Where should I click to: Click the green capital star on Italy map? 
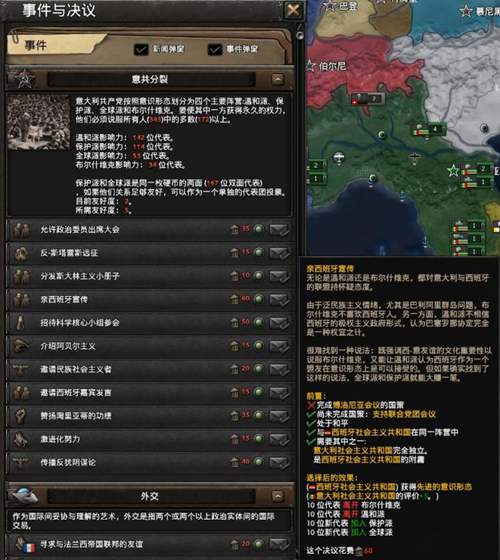pos(453,170)
